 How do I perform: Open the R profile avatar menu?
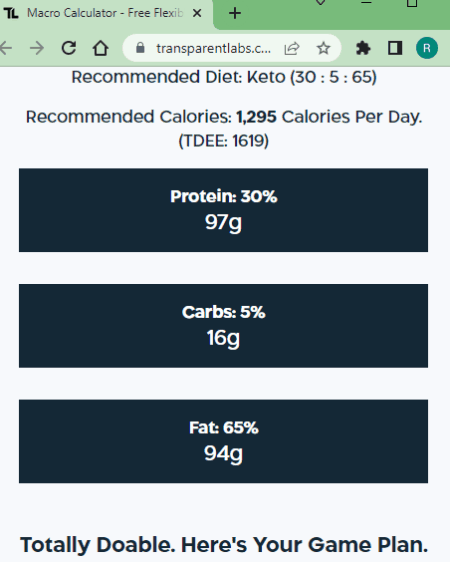pos(427,48)
